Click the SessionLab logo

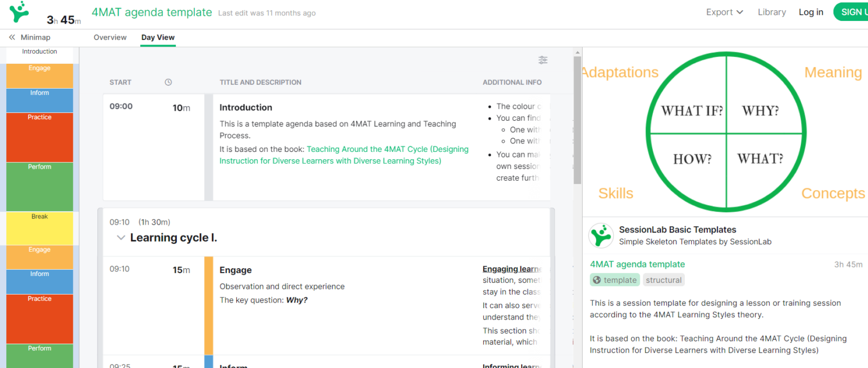19,12
